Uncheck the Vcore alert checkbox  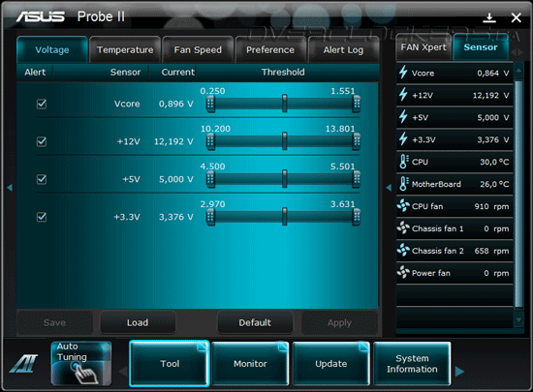(42, 104)
